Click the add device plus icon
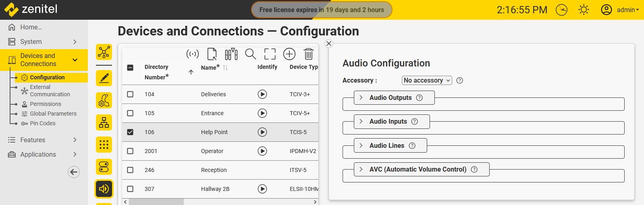 (x=289, y=54)
